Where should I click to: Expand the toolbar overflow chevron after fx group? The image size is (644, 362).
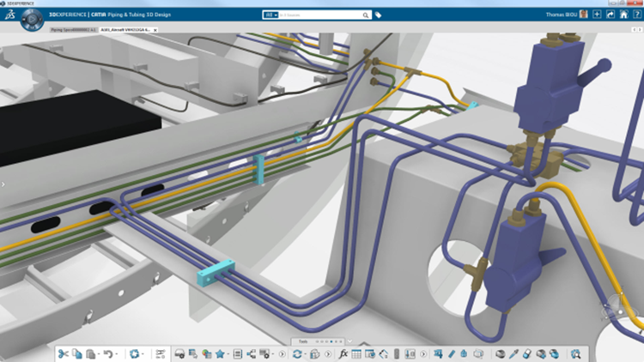point(422,353)
